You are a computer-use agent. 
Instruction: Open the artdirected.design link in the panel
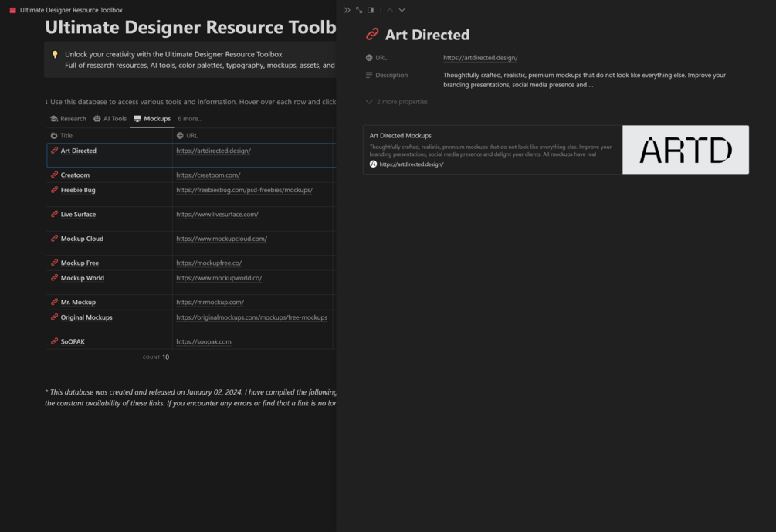click(480, 58)
